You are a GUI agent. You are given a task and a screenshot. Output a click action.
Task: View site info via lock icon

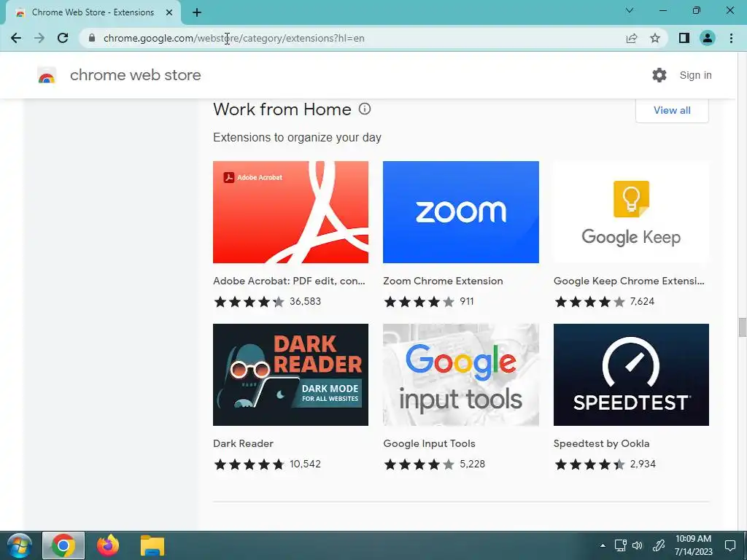point(92,38)
